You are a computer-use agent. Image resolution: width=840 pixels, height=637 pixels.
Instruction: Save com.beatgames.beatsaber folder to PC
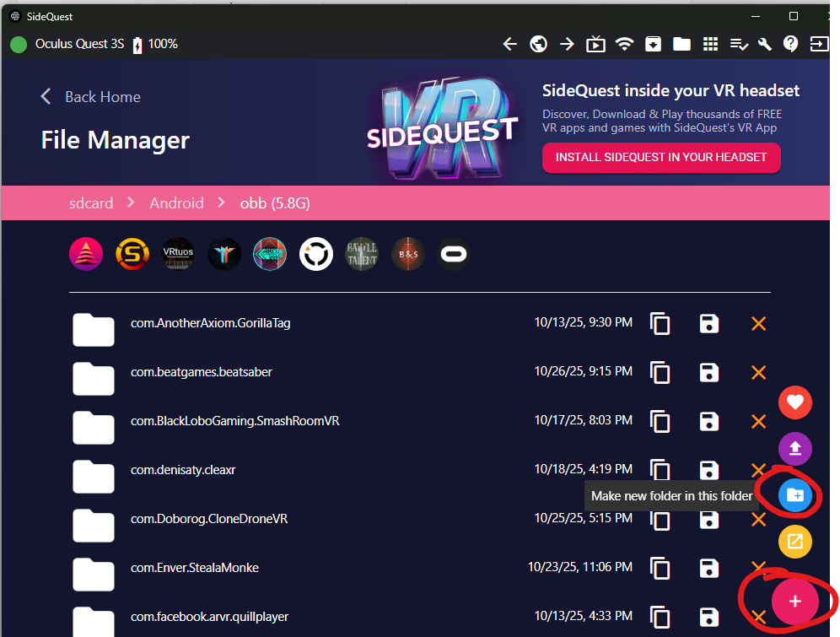[x=708, y=372]
